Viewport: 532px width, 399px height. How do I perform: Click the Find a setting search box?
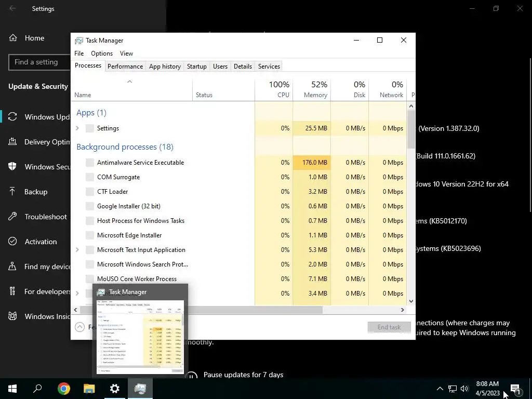pyautogui.click(x=39, y=62)
